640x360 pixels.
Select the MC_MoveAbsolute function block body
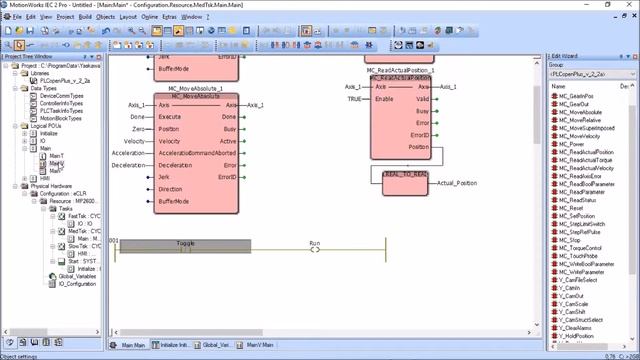coord(196,153)
